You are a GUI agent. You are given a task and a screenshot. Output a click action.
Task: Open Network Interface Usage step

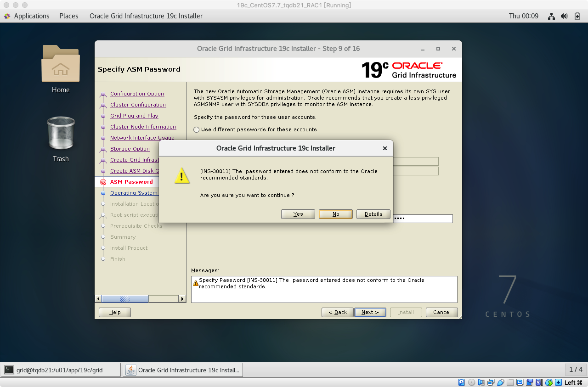point(142,138)
